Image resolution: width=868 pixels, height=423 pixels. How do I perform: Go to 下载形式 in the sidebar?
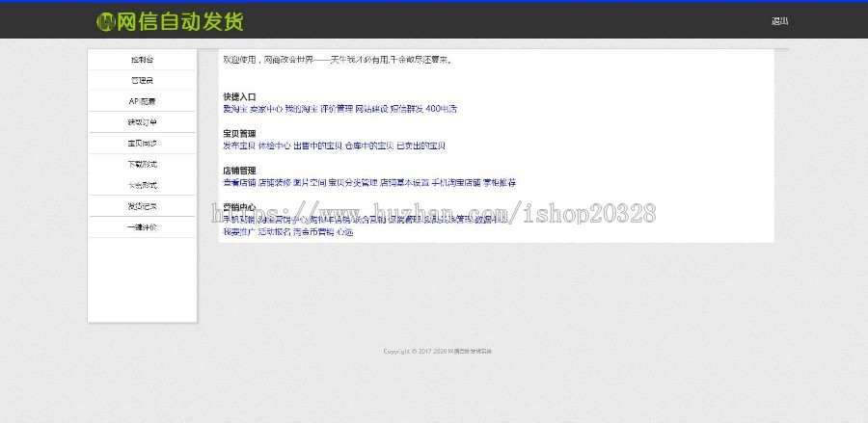click(x=143, y=164)
